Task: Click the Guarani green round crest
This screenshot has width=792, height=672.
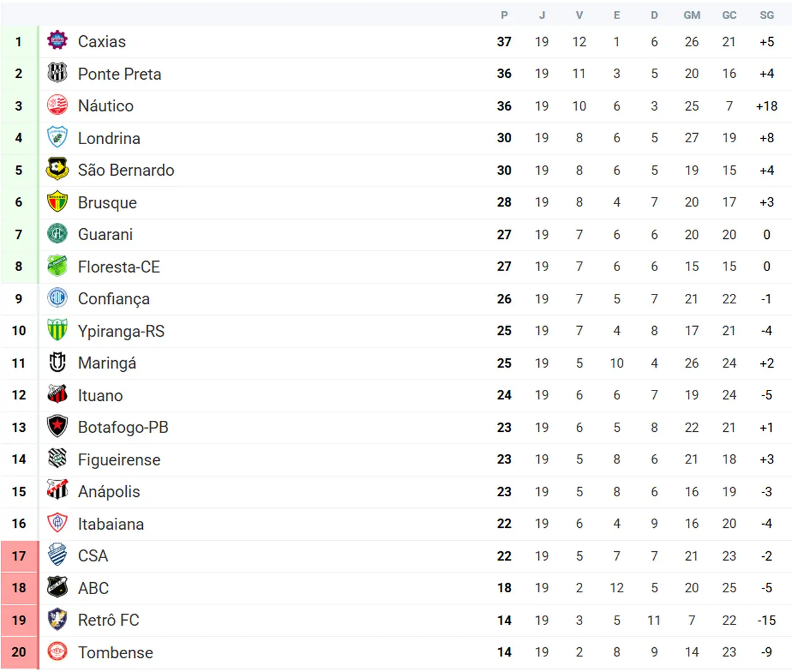Action: pyautogui.click(x=58, y=234)
